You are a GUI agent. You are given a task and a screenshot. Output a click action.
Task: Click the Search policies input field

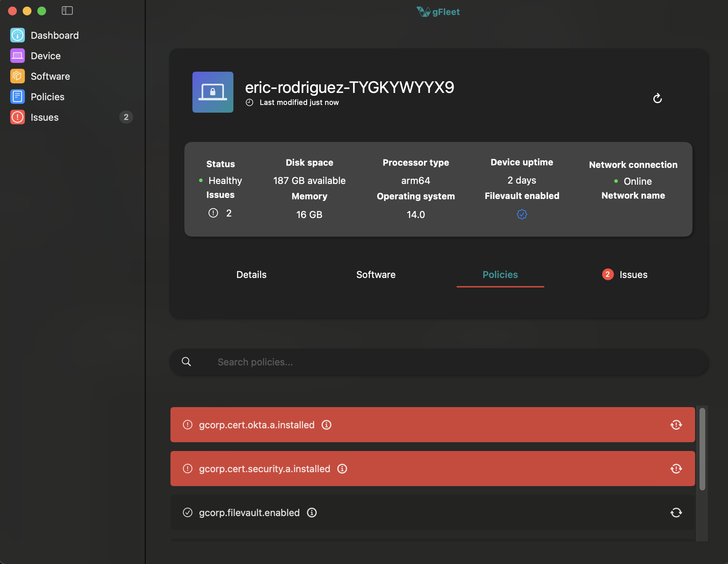tap(439, 362)
